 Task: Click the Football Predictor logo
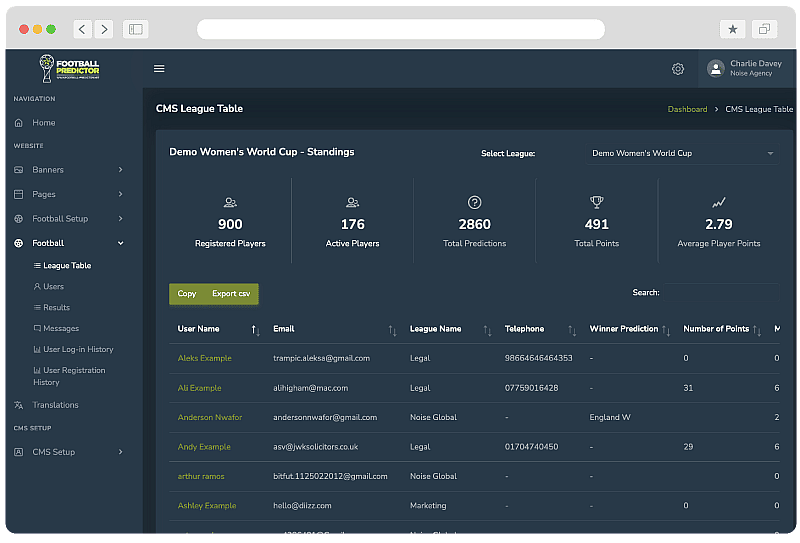[69, 68]
